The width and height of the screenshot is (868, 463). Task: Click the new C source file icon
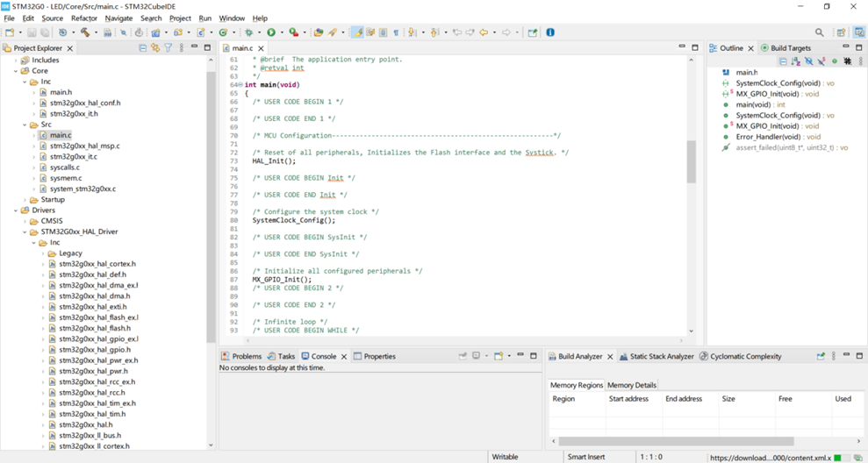click(x=201, y=32)
